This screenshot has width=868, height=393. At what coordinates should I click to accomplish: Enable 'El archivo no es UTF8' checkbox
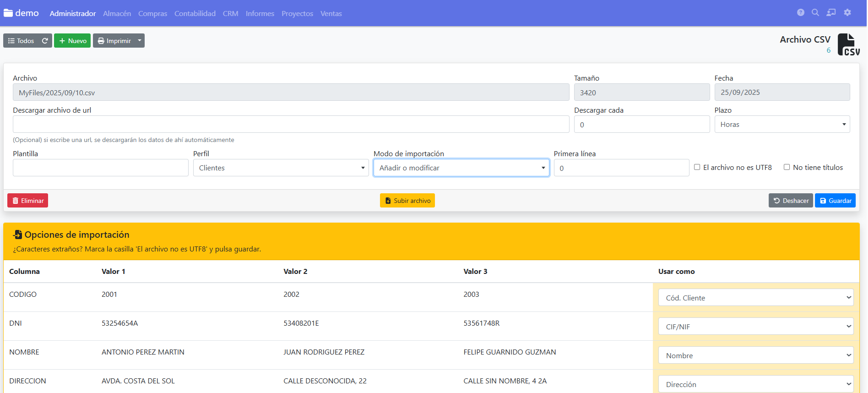tap(697, 167)
